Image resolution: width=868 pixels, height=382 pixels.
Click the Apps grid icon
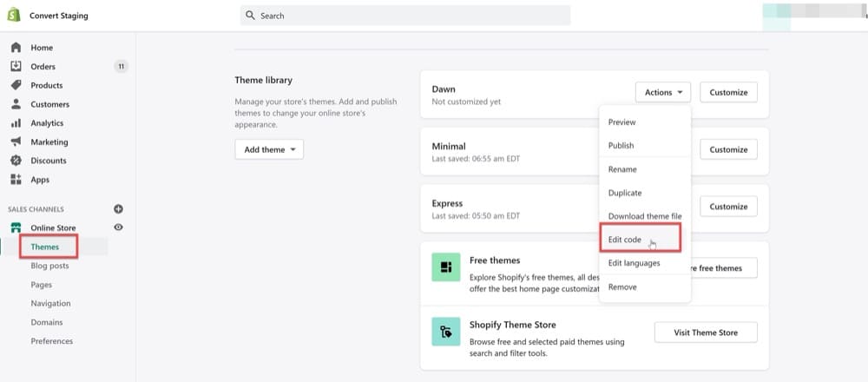[x=16, y=180]
